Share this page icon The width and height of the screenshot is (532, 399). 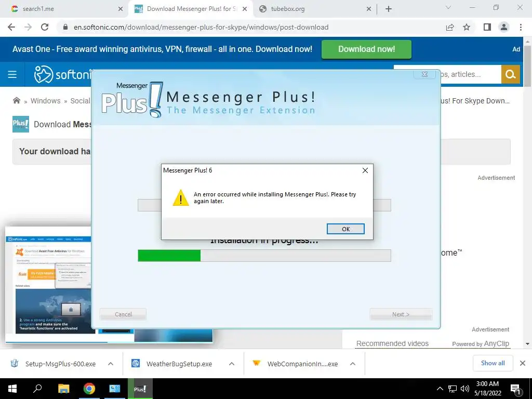(450, 27)
